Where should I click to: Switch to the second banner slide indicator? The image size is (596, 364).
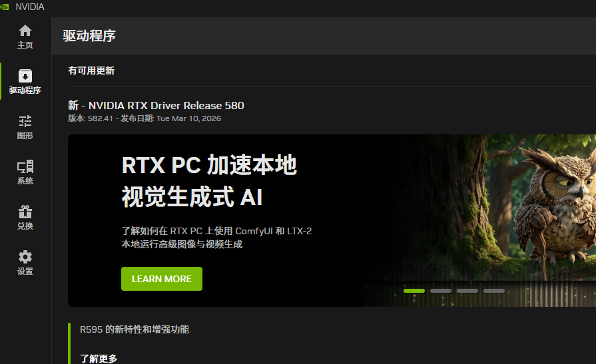(x=441, y=291)
